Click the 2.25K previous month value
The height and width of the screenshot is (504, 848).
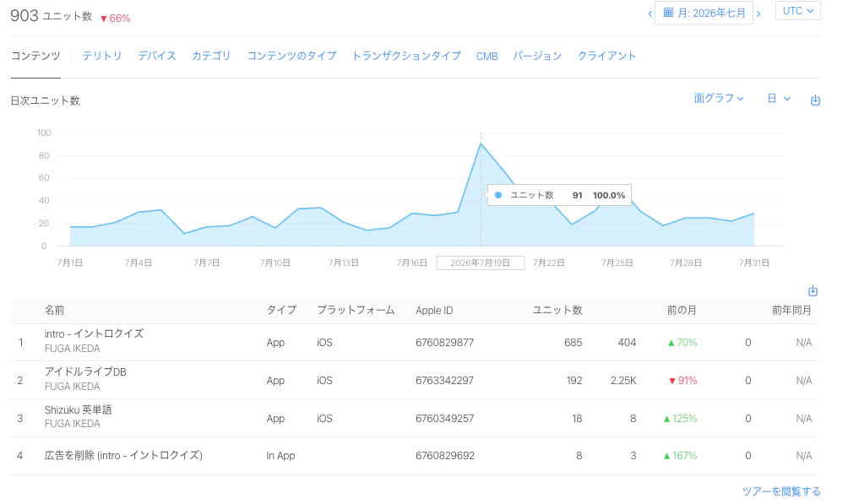point(623,381)
